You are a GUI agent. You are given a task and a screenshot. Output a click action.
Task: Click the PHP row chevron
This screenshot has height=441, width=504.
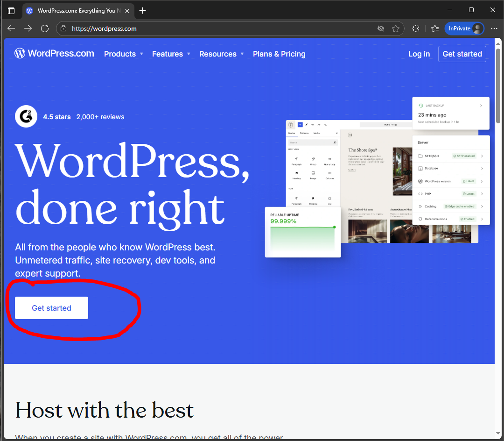point(482,194)
